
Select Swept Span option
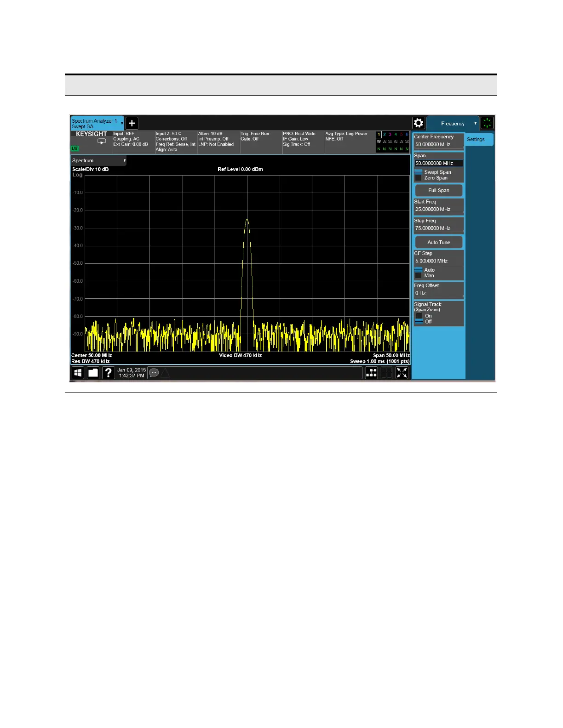click(433, 172)
